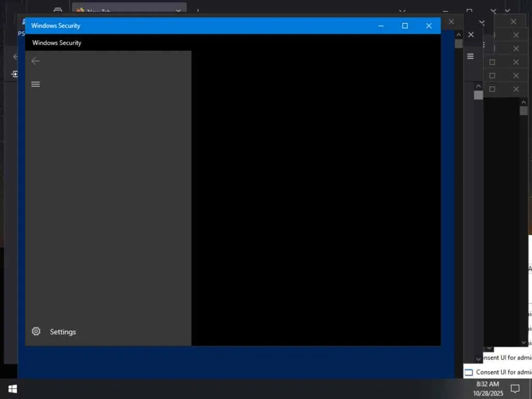532x399 pixels.
Task: Maximize the Windows Security window
Action: [405, 26]
